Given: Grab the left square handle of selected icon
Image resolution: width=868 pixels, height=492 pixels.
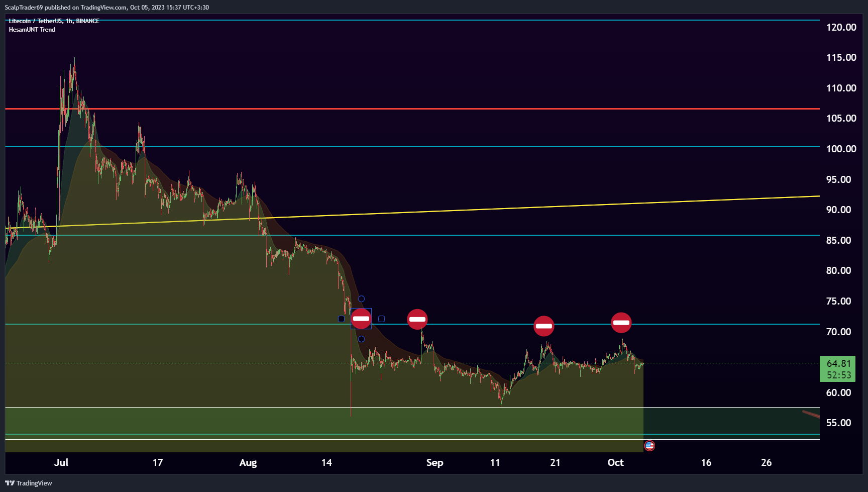Looking at the screenshot, I should (x=342, y=319).
